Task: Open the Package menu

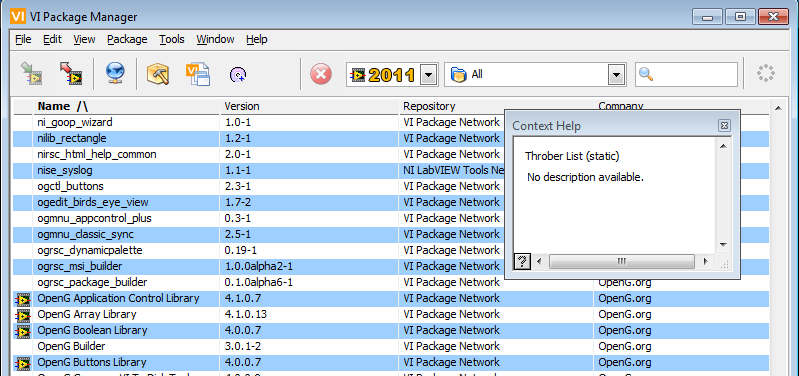Action: [127, 39]
